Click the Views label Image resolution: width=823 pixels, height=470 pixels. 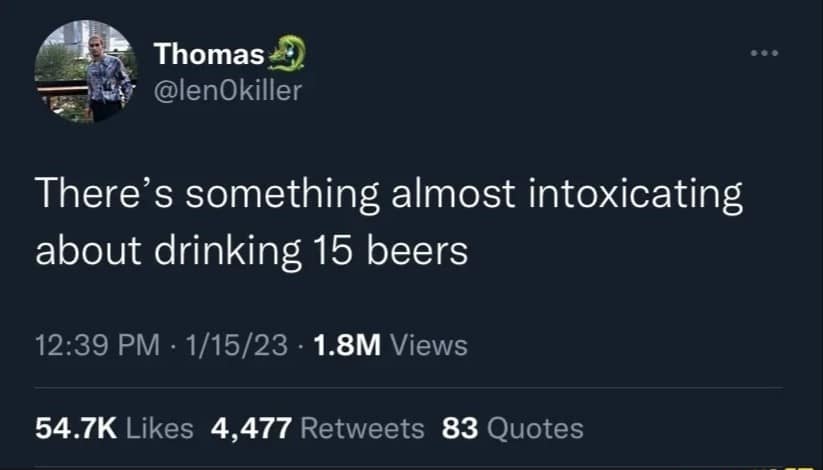pyautogui.click(x=427, y=345)
